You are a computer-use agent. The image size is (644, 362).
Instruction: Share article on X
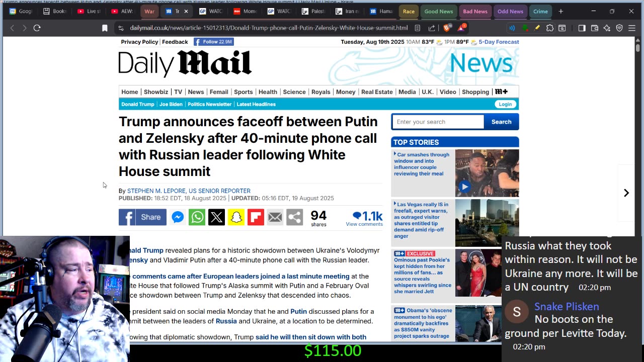(216, 217)
